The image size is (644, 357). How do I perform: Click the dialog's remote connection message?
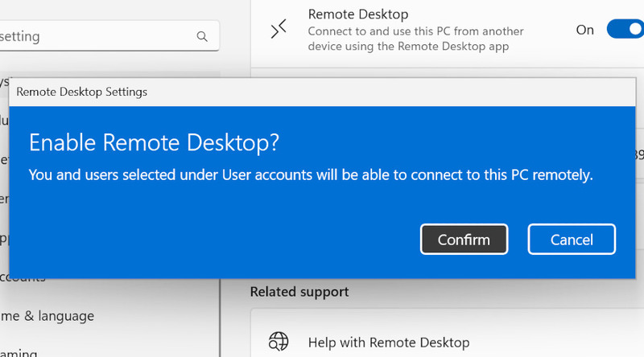pyautogui.click(x=311, y=174)
